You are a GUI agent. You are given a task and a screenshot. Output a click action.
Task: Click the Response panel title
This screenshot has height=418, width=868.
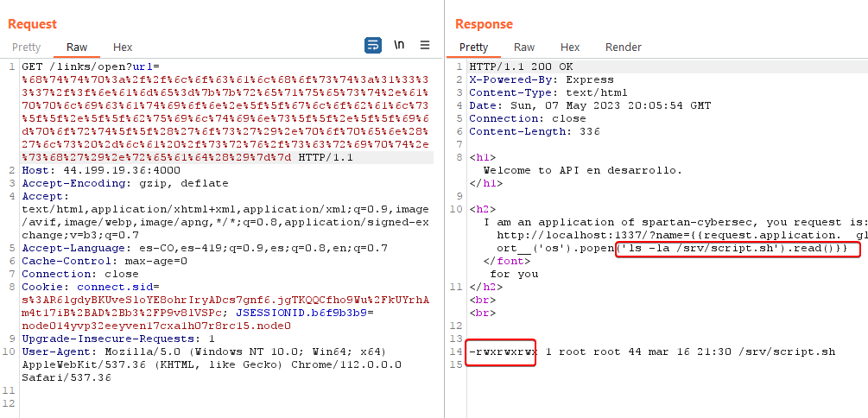pyautogui.click(x=484, y=24)
